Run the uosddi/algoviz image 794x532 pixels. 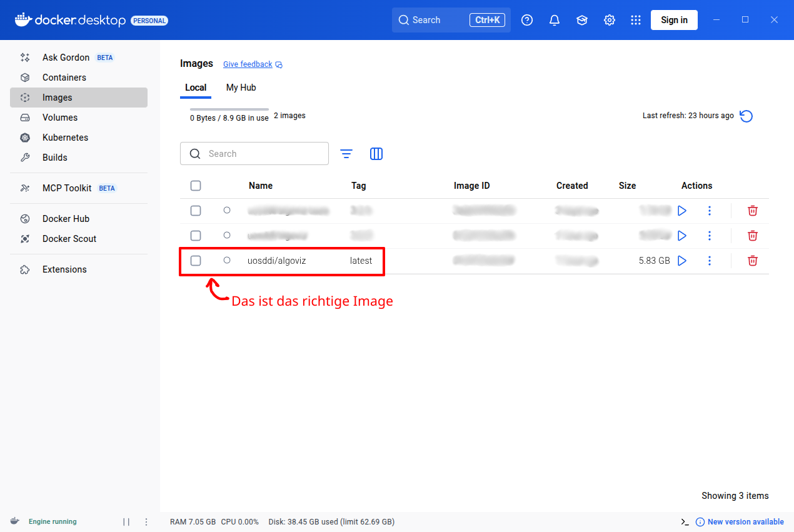pyautogui.click(x=682, y=261)
